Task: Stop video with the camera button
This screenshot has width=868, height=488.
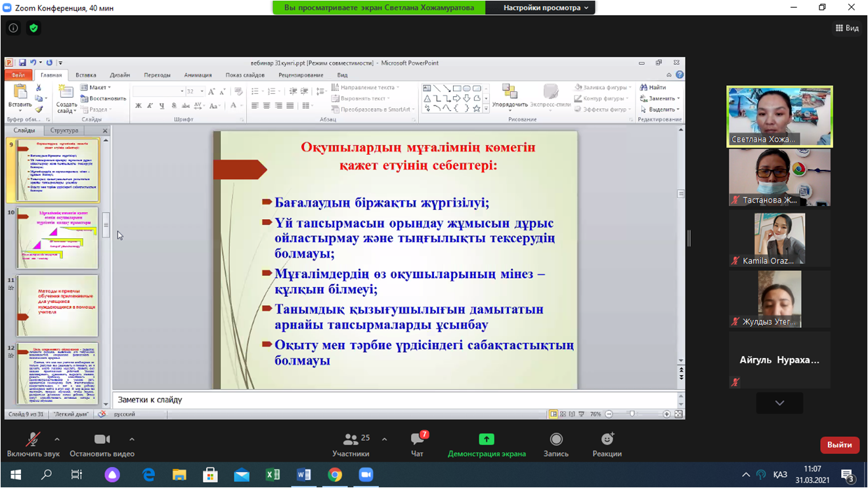Action: point(102,444)
